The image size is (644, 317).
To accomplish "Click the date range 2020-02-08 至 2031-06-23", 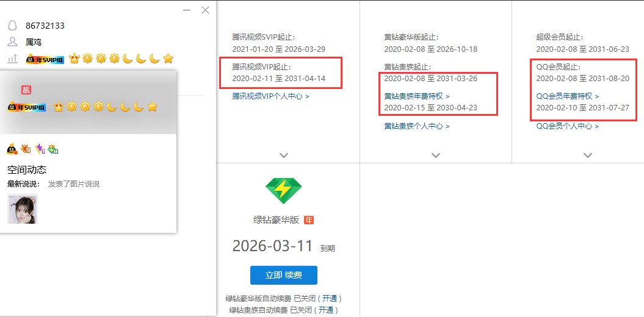I will pyautogui.click(x=583, y=49).
